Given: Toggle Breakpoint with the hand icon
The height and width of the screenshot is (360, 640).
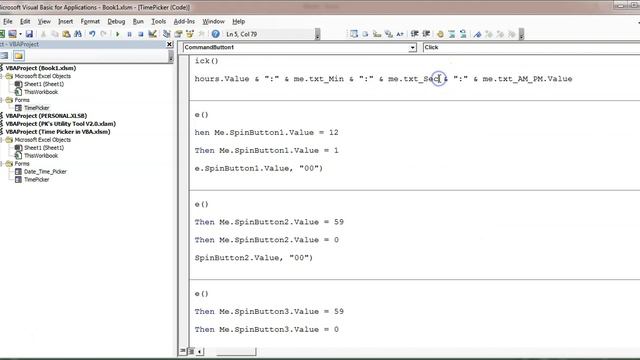Looking at the screenshot, I should [440, 34].
